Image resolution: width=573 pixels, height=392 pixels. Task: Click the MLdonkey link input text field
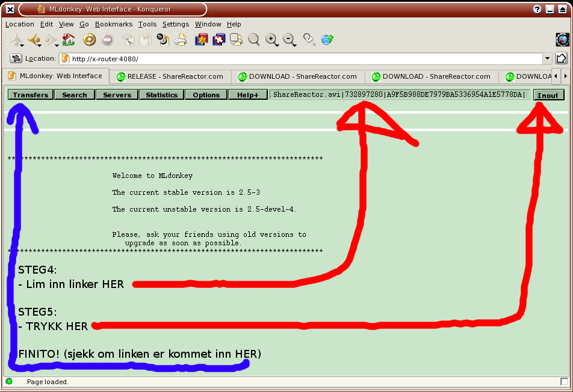(x=400, y=95)
